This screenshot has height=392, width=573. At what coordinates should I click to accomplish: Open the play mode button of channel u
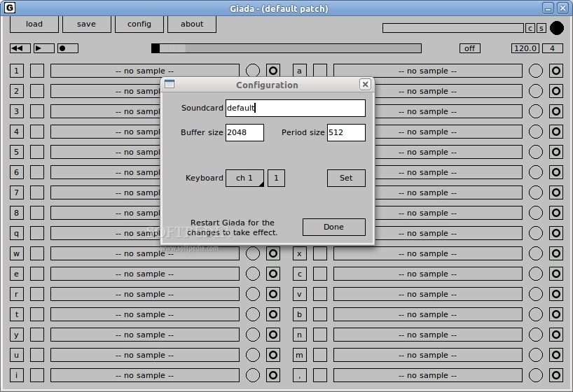click(273, 355)
